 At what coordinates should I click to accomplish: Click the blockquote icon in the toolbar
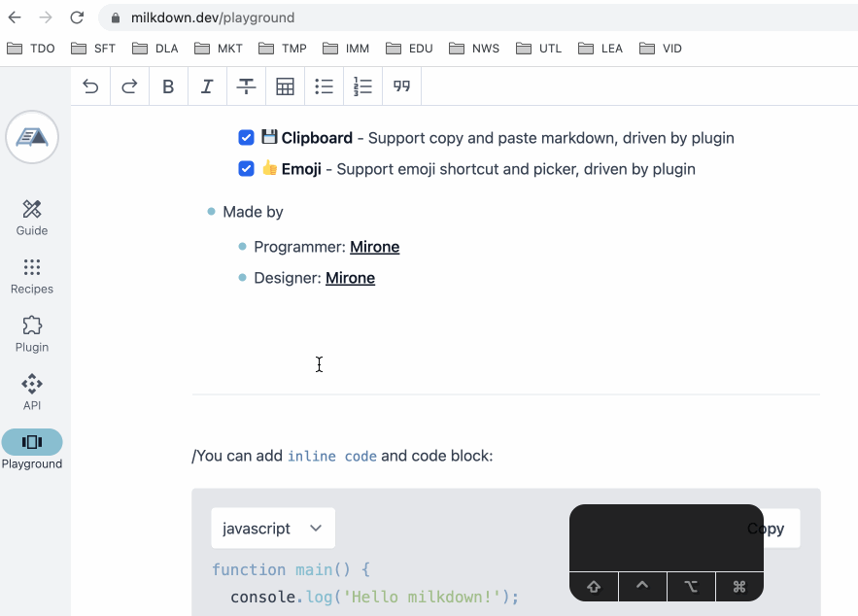[x=401, y=86]
